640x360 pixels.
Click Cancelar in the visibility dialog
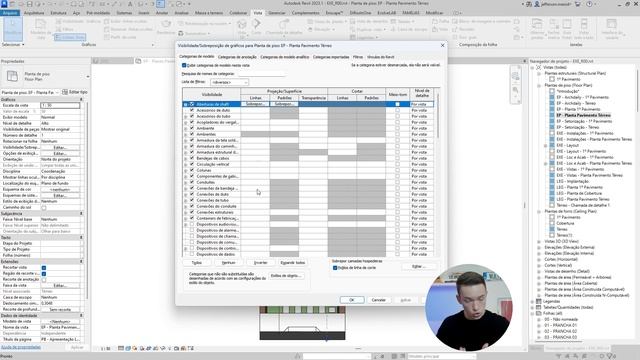pos(378,300)
